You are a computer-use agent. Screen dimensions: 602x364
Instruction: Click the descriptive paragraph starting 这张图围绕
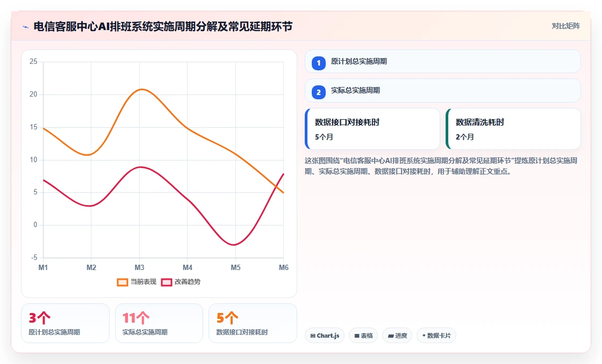pyautogui.click(x=441, y=166)
